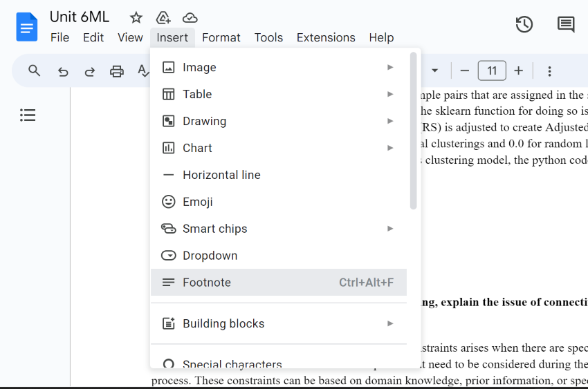Star the Unit 6ML document
The image size is (588, 389).
136,18
